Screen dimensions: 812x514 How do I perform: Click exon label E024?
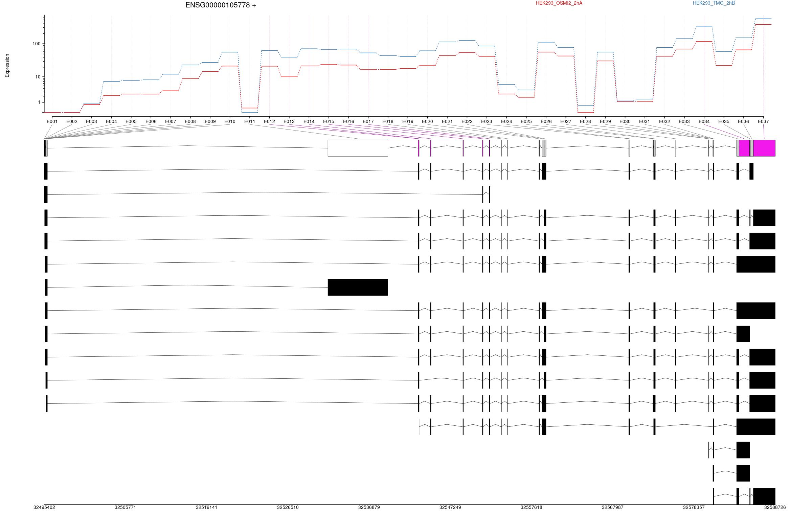click(x=506, y=121)
